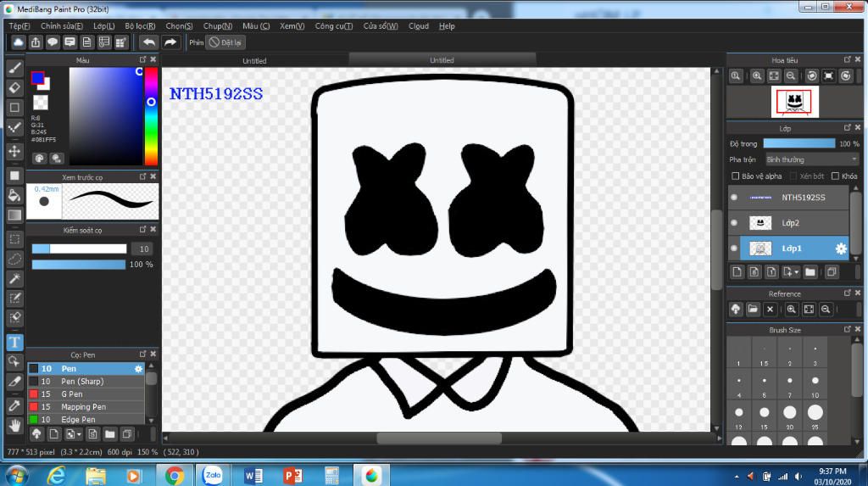Undock the Brush Size panel
The height and width of the screenshot is (486, 868).
tap(848, 329)
